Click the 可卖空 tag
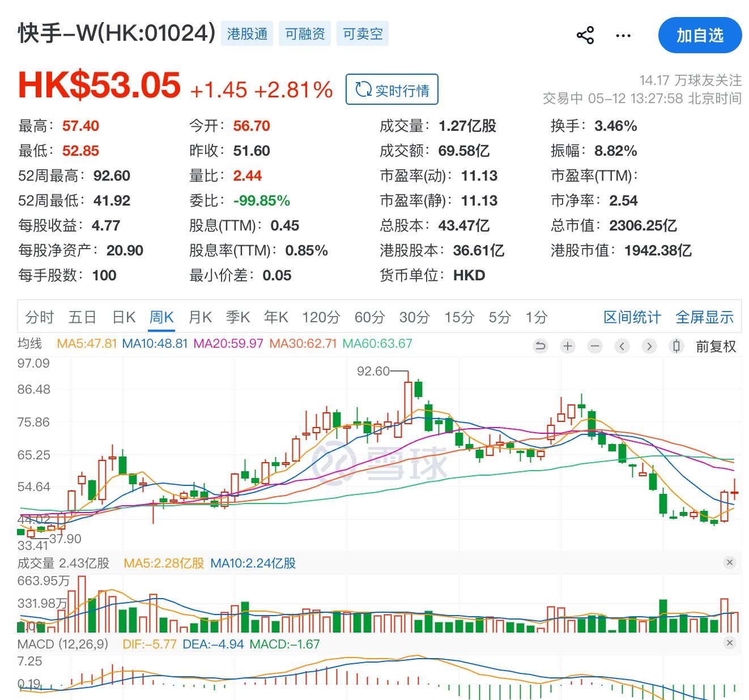The image size is (749, 700). 363,34
